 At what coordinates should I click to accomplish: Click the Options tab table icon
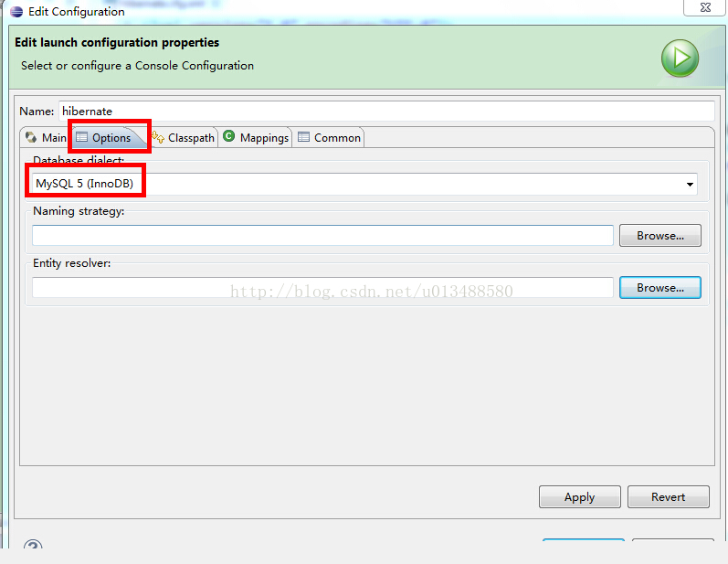81,137
